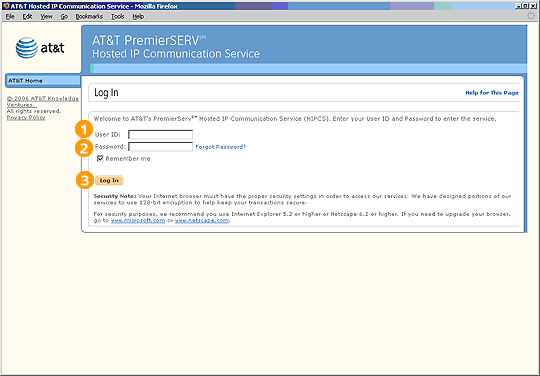The width and height of the screenshot is (540, 376).
Task: Click the 'All rights reserved.' text
Action: click(x=34, y=111)
